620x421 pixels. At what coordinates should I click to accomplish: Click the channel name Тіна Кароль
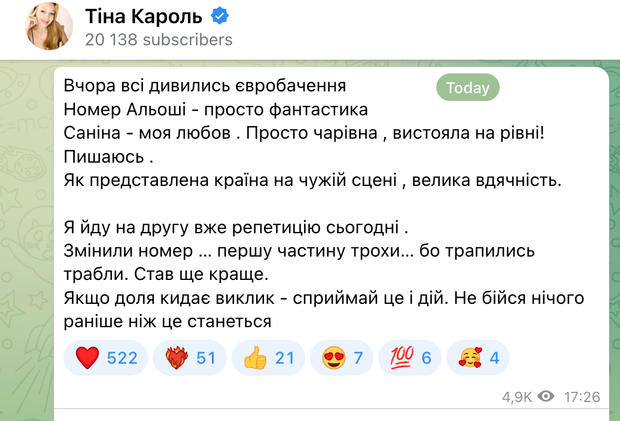tap(145, 15)
